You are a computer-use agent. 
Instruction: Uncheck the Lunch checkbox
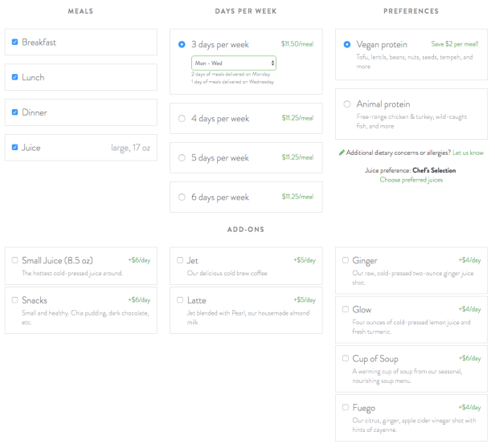pos(15,78)
